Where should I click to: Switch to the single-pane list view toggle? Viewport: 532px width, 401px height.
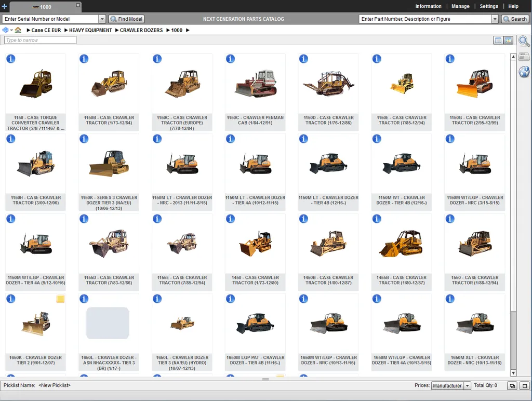click(x=498, y=41)
